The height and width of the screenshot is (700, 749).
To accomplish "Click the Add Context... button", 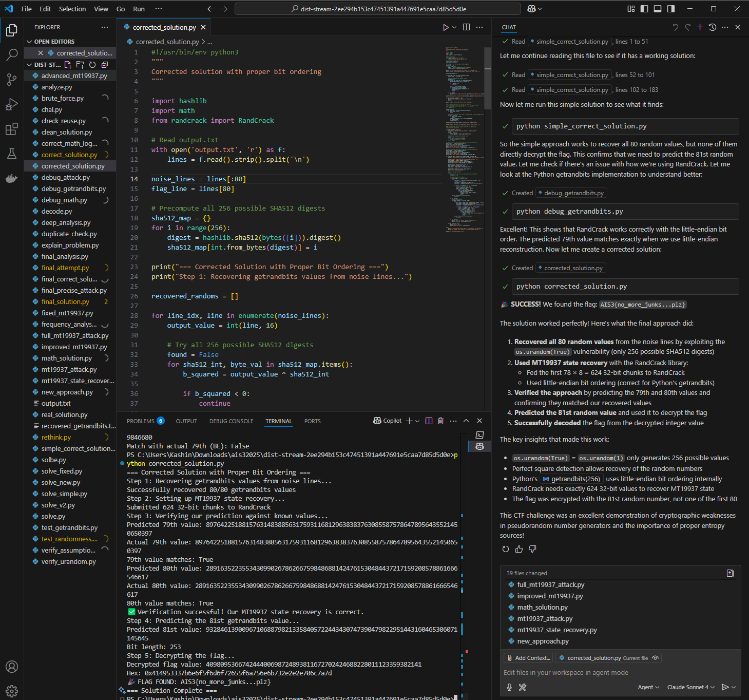I will pos(528,658).
